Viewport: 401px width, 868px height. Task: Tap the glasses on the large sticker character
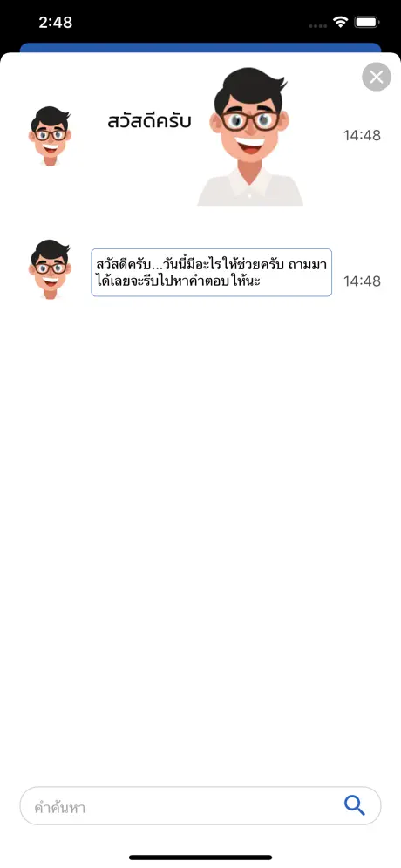[x=250, y=120]
